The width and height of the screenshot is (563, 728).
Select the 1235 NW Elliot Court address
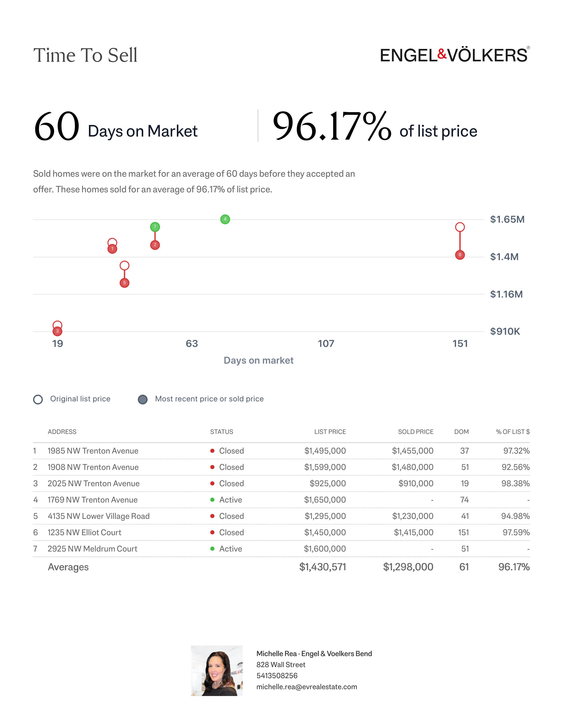84,533
